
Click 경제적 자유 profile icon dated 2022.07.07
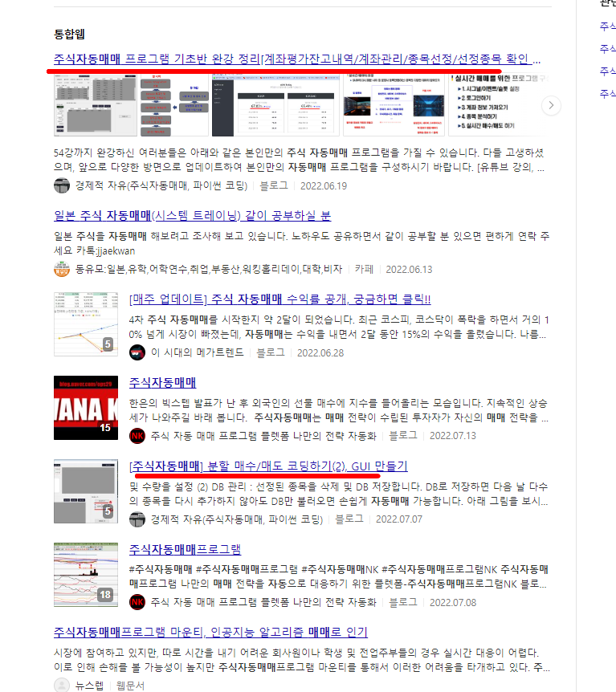tap(137, 519)
